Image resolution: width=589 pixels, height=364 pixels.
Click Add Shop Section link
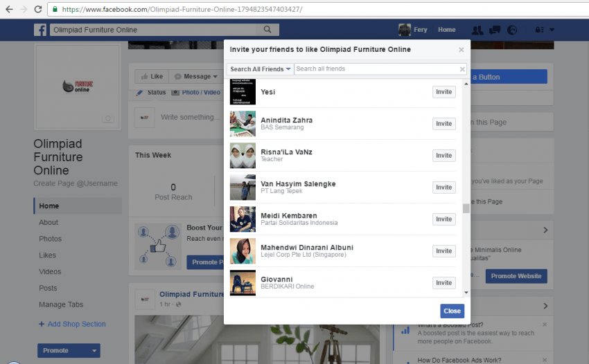tap(73, 324)
